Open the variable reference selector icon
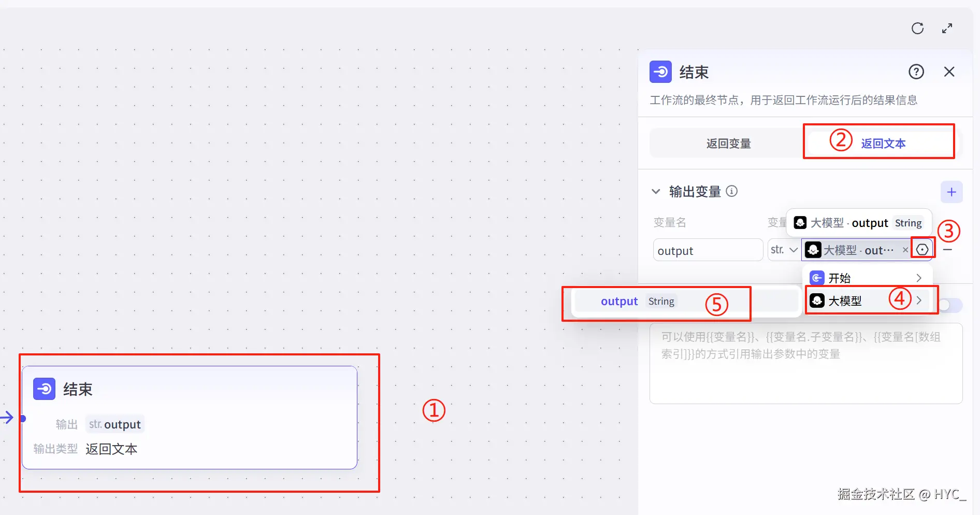This screenshot has width=980, height=515. pos(923,250)
